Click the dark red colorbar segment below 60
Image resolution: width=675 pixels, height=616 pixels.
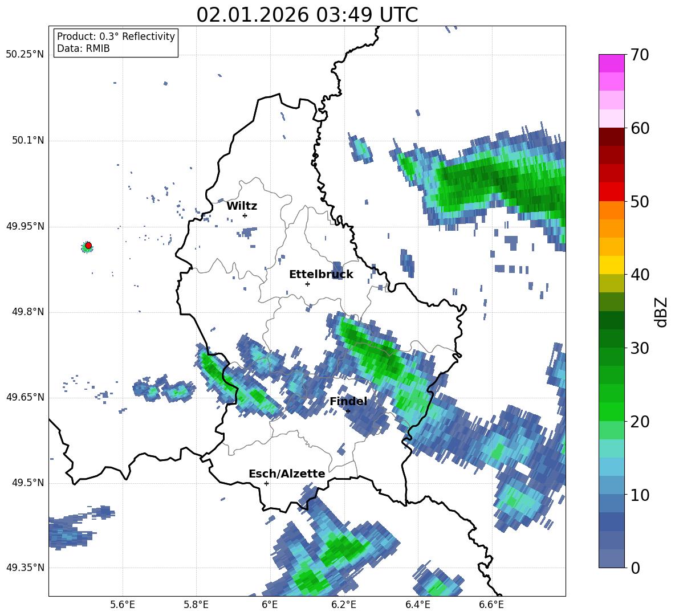[611, 137]
